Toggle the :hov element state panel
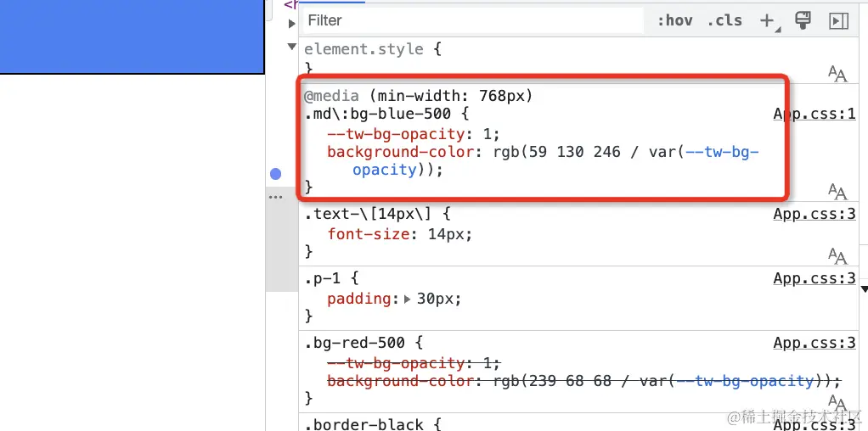The image size is (868, 431). [x=674, y=20]
